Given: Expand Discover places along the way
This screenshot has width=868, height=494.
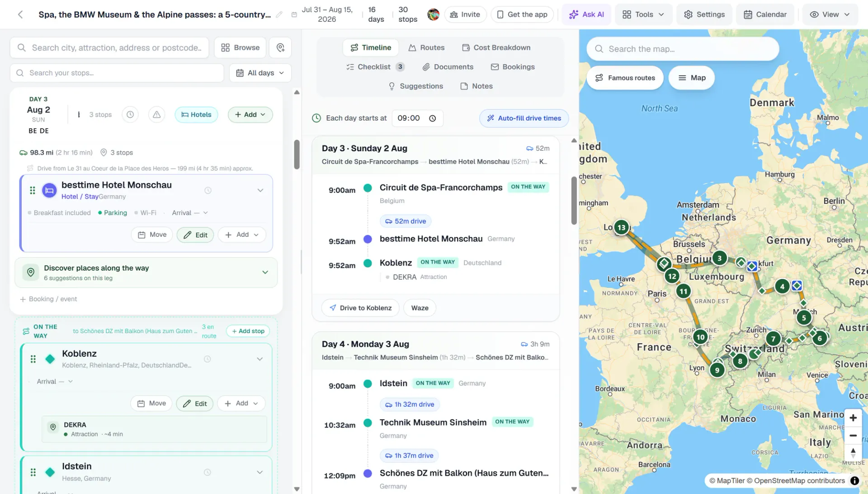Looking at the screenshot, I should [x=265, y=273].
